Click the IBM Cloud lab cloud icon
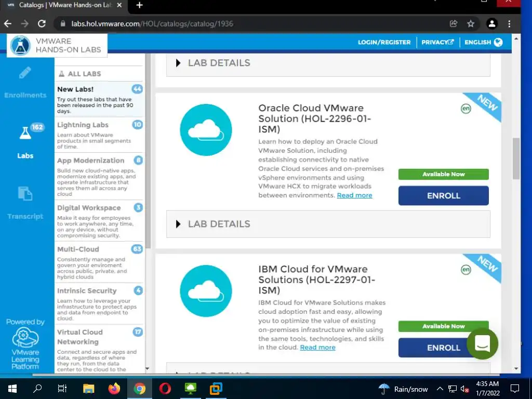The height and width of the screenshot is (399, 532). click(206, 291)
